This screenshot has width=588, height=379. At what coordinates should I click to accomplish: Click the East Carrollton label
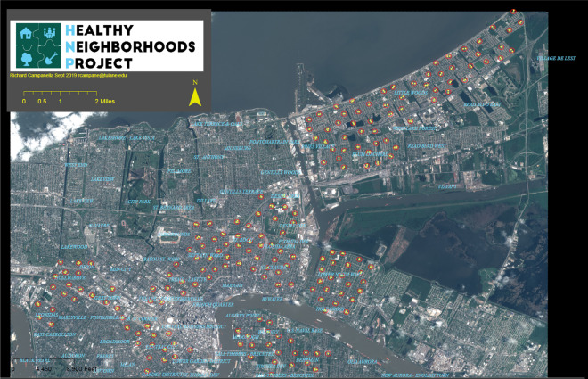50,334
